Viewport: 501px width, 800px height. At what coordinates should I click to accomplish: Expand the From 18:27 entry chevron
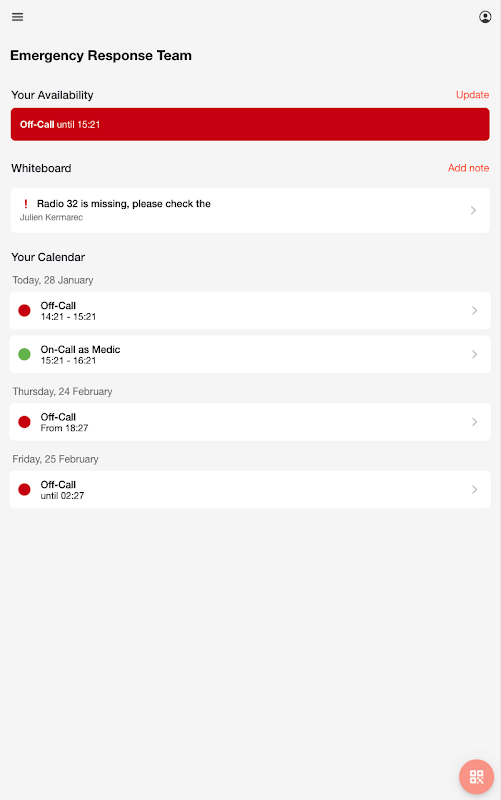click(x=474, y=422)
